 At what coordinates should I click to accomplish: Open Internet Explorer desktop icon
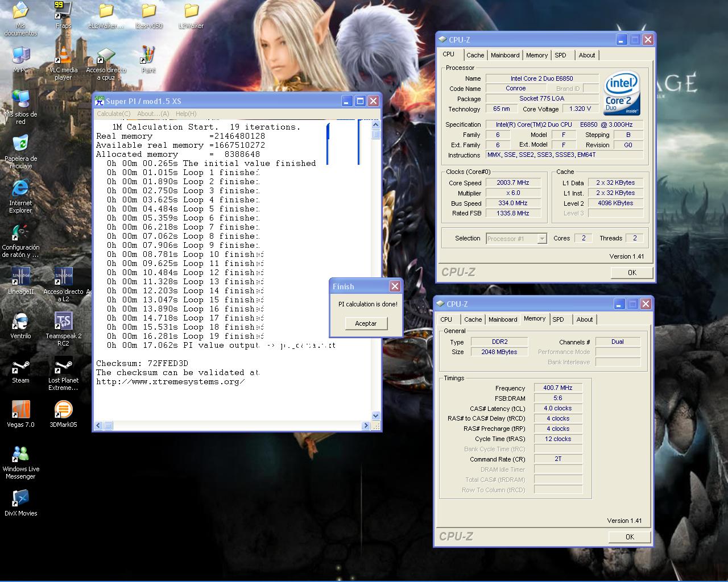20,189
